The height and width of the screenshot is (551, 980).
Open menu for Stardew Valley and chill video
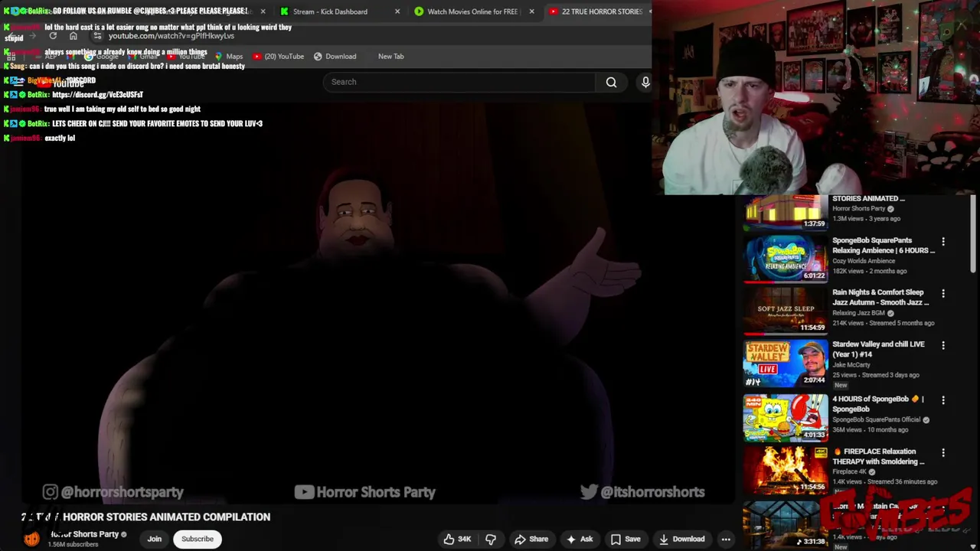pyautogui.click(x=943, y=345)
